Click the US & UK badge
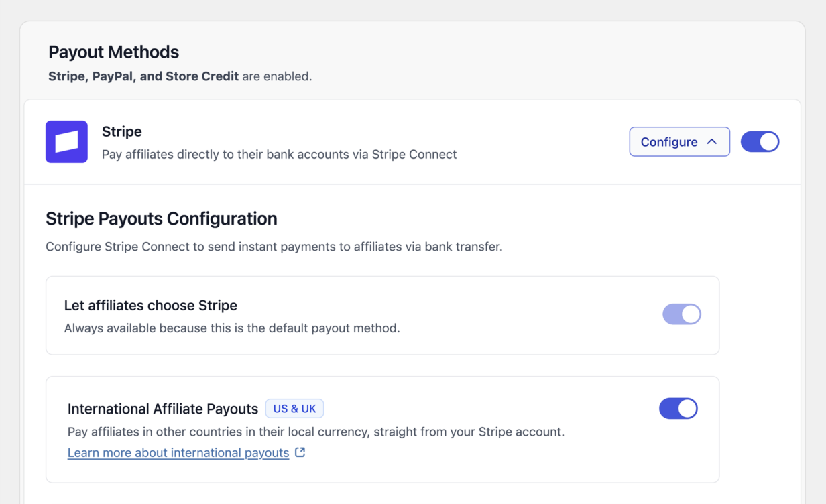This screenshot has height=504, width=826. 294,409
